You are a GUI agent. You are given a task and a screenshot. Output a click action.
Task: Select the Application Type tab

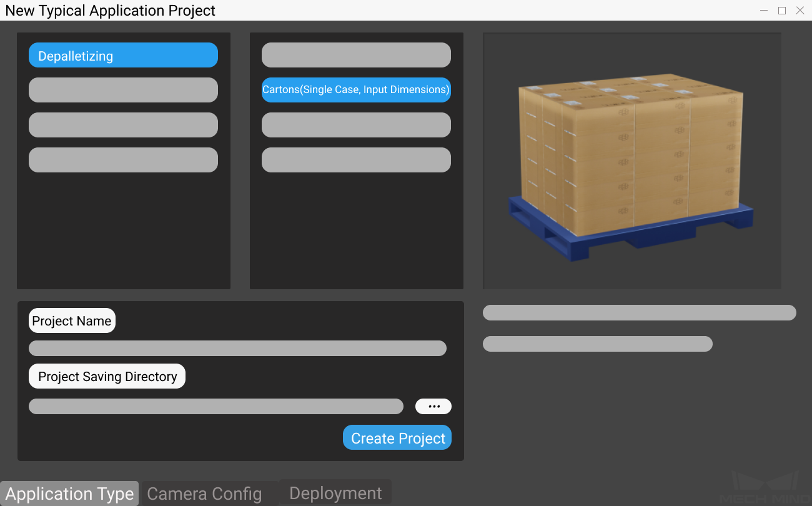pyautogui.click(x=69, y=493)
